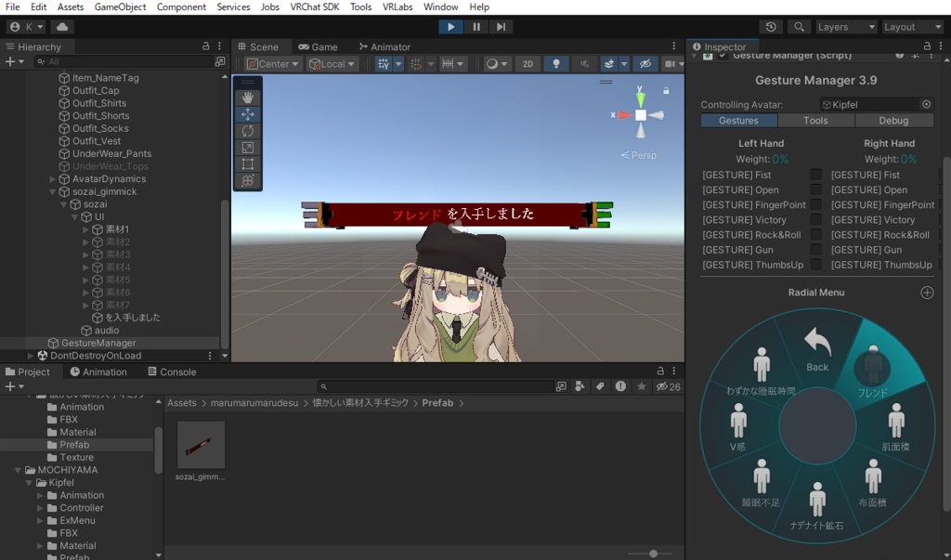The width and height of the screenshot is (951, 560).
Task: Enable the left hand Gun gesture checkbox
Action: coord(815,250)
